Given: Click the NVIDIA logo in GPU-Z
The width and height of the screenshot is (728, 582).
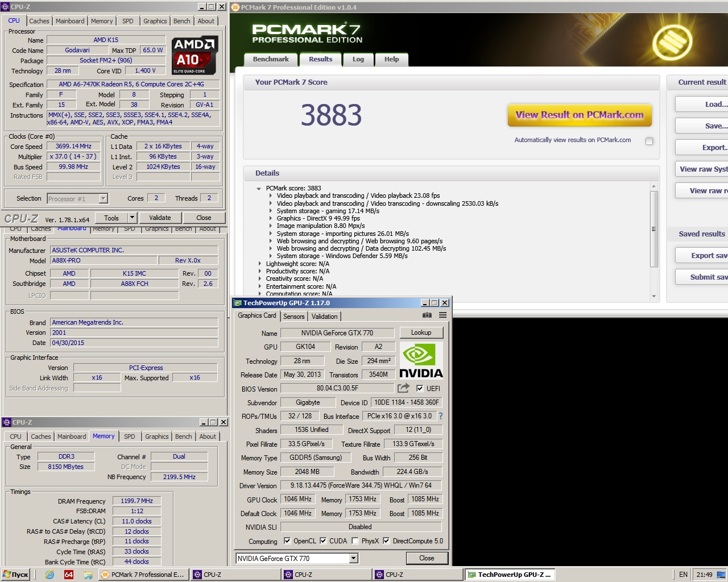Looking at the screenshot, I should [x=421, y=361].
